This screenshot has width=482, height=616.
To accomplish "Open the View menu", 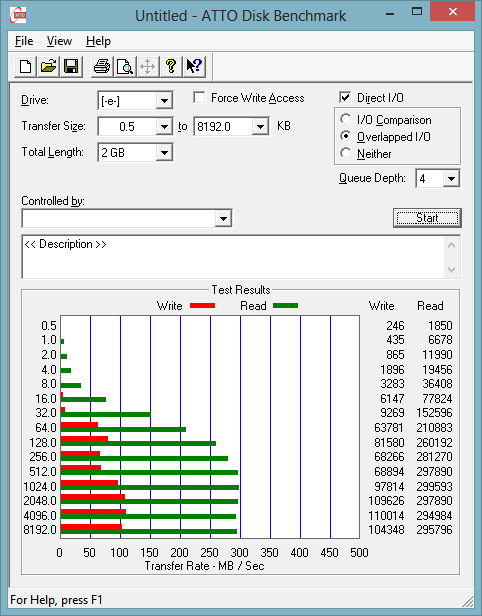I will point(59,41).
